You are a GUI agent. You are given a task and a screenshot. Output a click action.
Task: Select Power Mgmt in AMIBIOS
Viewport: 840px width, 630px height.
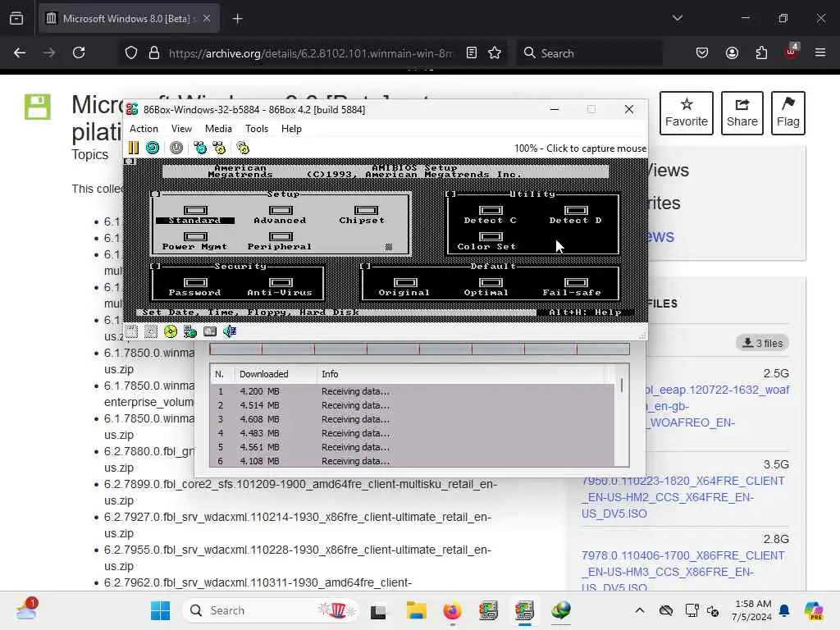pyautogui.click(x=195, y=241)
